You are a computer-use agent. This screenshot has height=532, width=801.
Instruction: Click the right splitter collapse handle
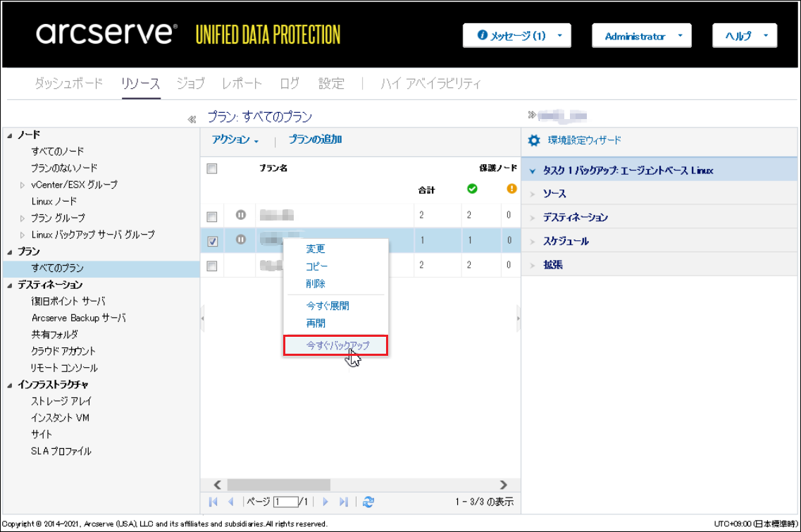[x=518, y=318]
